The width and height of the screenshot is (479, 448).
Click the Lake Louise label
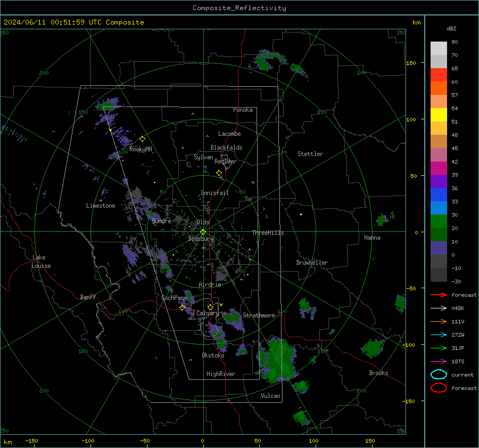[41, 262]
